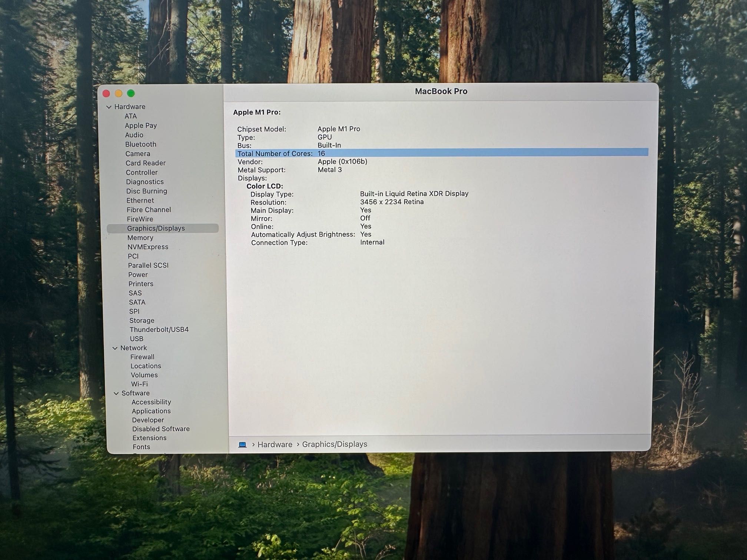Open the SPI entry
Screen dimensions: 747x560
point(135,311)
